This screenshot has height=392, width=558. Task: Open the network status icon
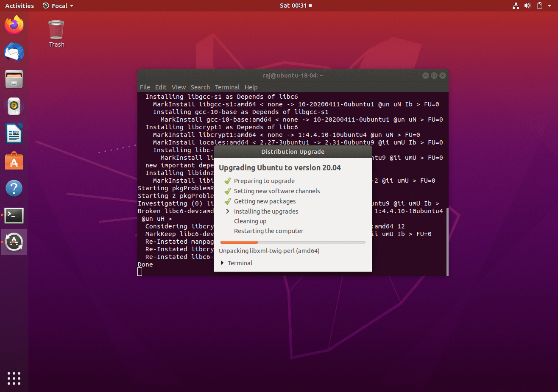click(516, 6)
